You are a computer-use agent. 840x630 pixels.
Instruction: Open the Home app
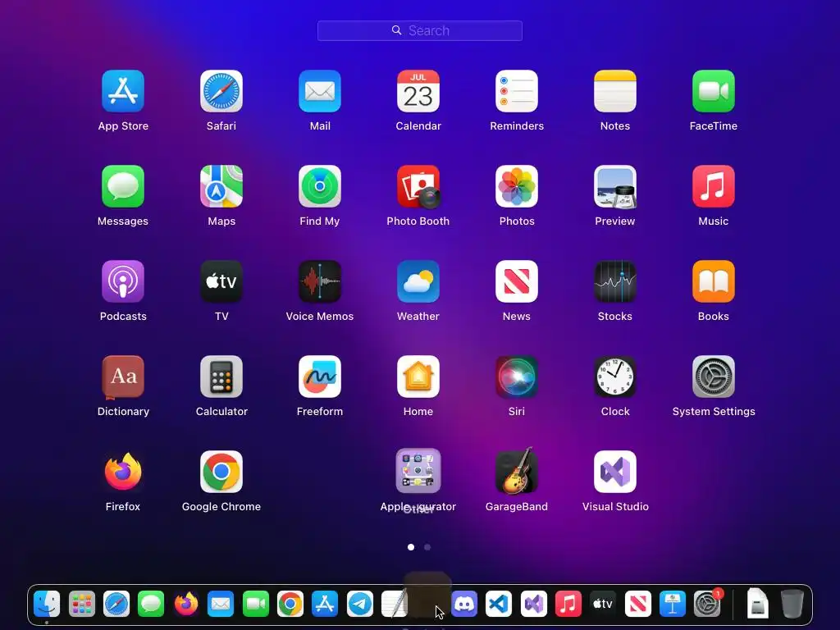[x=418, y=377]
